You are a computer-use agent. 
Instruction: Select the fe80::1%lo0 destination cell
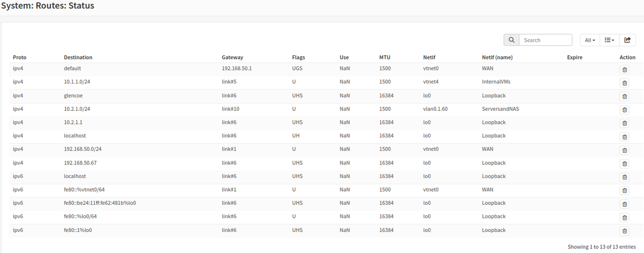(78, 230)
